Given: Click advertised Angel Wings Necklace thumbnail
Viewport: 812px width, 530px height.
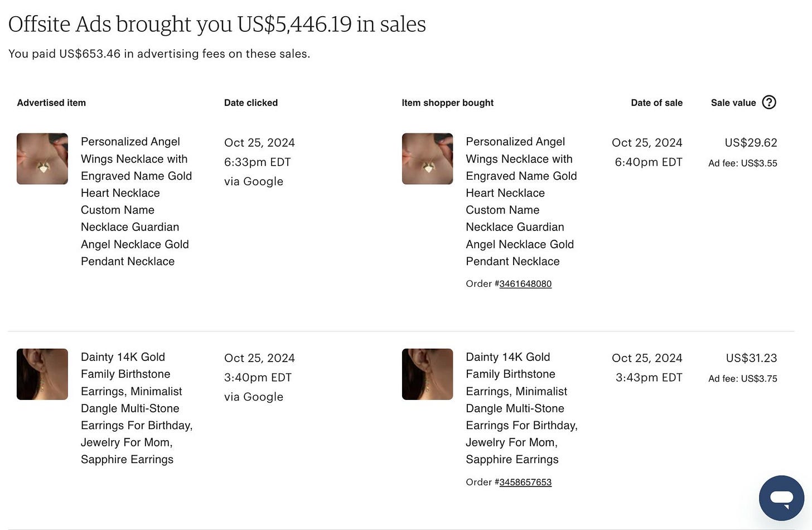Looking at the screenshot, I should 42,159.
